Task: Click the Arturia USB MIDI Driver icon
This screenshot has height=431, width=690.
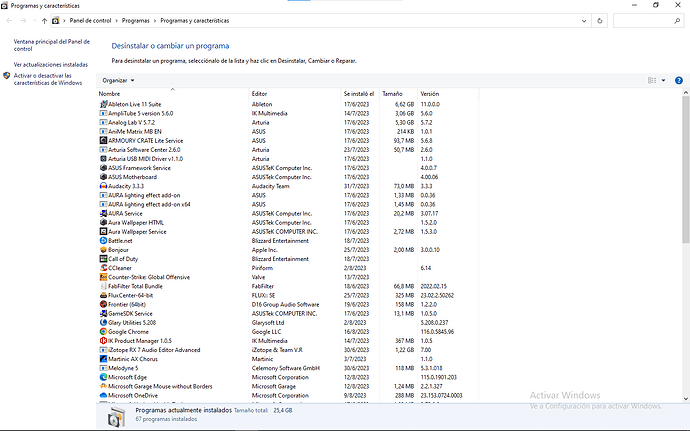Action: click(x=103, y=159)
